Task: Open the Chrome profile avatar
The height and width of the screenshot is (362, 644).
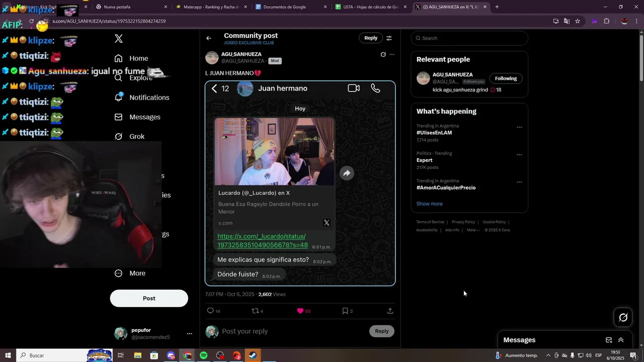Action: [624, 21]
